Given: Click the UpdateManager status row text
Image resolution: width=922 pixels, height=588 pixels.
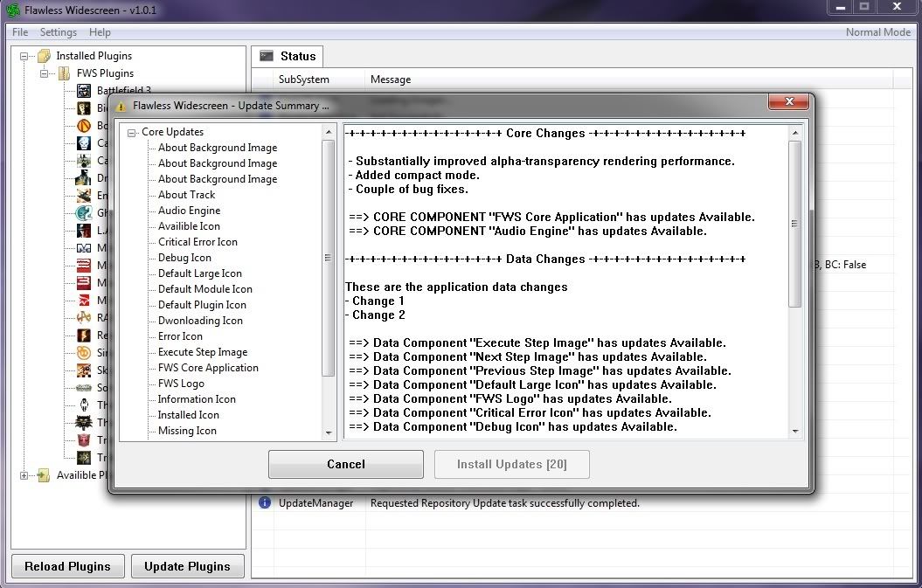Looking at the screenshot, I should coord(315,503).
